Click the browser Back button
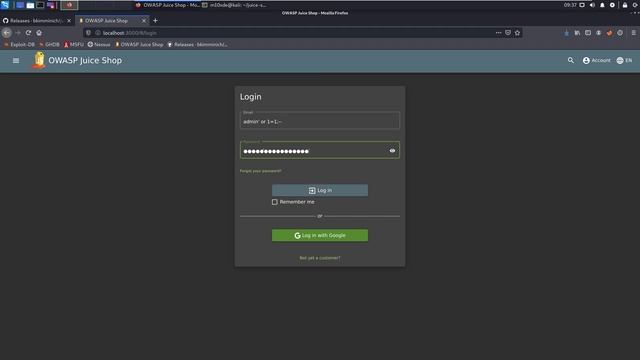Viewport: 640px width, 360px height. 7,33
